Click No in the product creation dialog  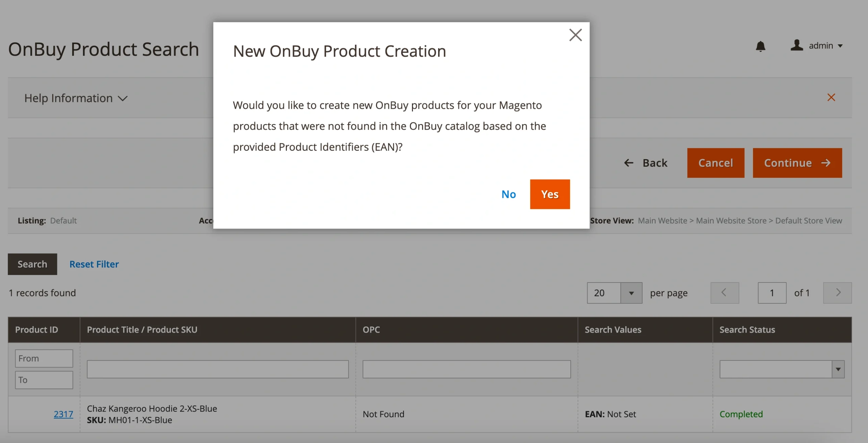509,194
